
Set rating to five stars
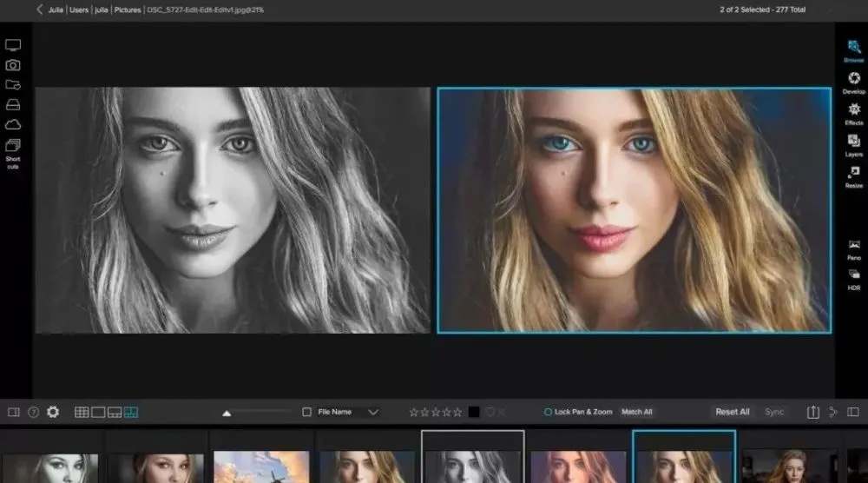coord(457,412)
